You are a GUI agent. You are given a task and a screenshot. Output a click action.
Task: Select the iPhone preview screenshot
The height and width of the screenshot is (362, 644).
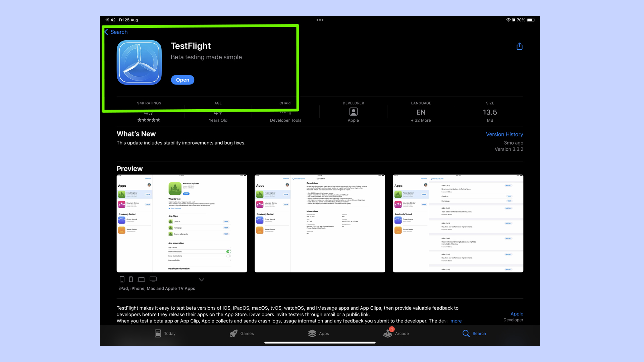pyautogui.click(x=131, y=279)
